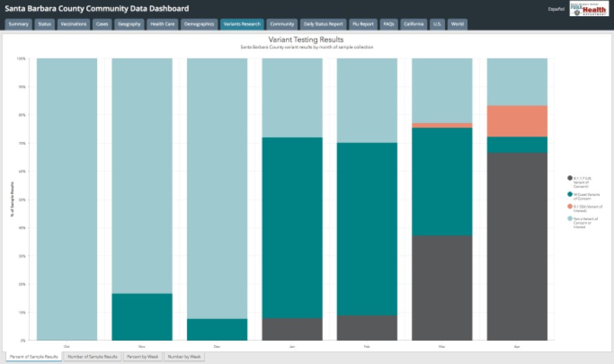
Task: Toggle B.1.1.7 UK variant legend marker
Action: [x=570, y=178]
